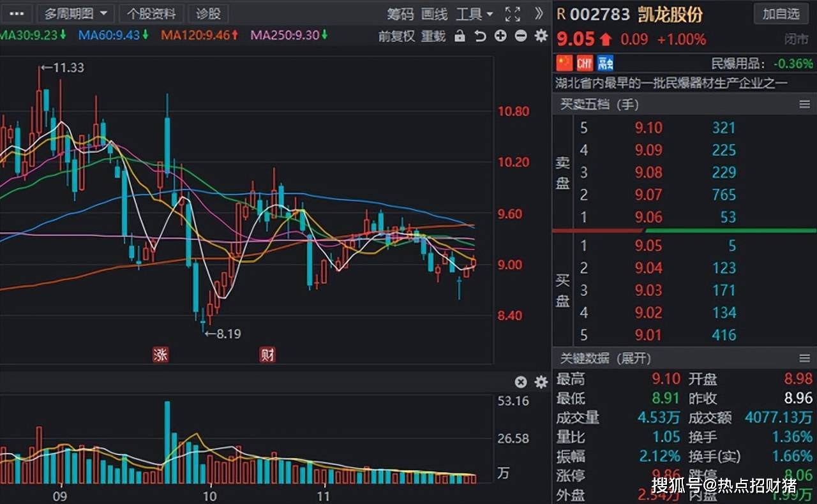Select buy level 5 price 9.01
This screenshot has width=817, height=504.
648,335
